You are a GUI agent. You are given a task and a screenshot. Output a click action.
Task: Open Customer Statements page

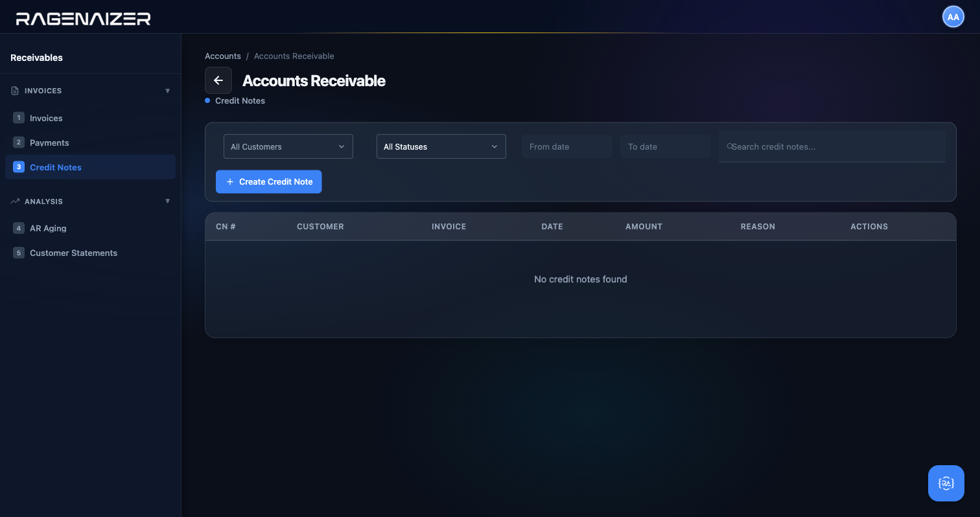pos(90,253)
